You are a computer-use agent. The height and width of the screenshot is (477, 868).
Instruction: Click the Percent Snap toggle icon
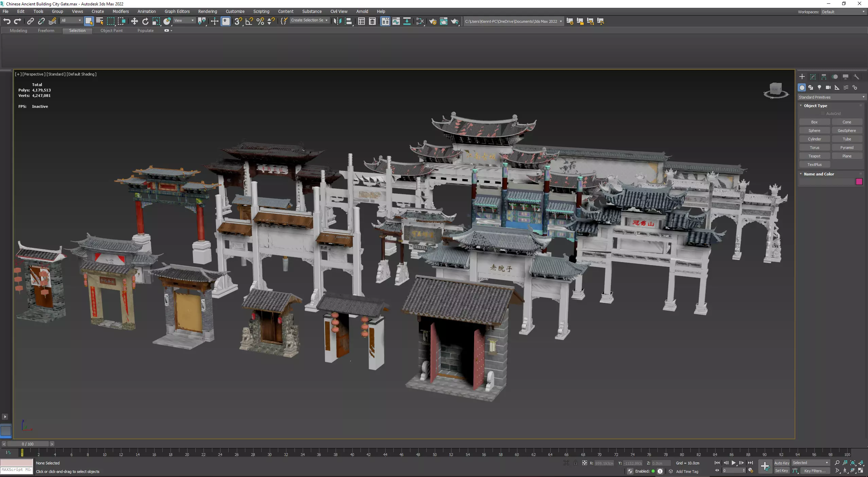260,21
